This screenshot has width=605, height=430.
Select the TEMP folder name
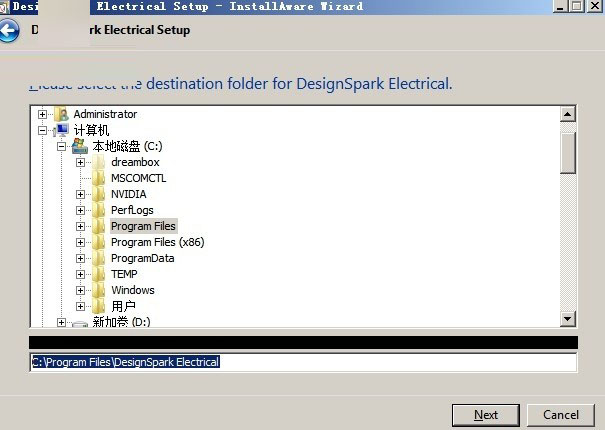tap(124, 274)
